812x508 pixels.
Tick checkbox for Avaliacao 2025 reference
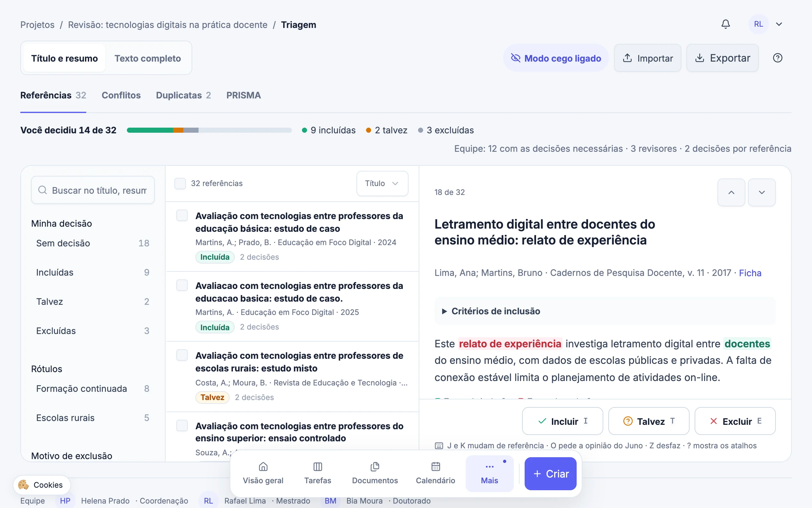pyautogui.click(x=182, y=285)
